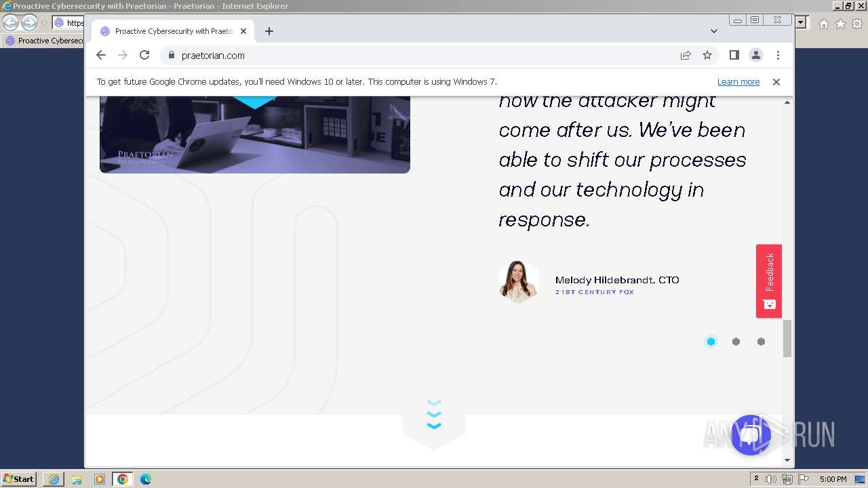
Task: Reload the praetorian.com page
Action: point(144,56)
